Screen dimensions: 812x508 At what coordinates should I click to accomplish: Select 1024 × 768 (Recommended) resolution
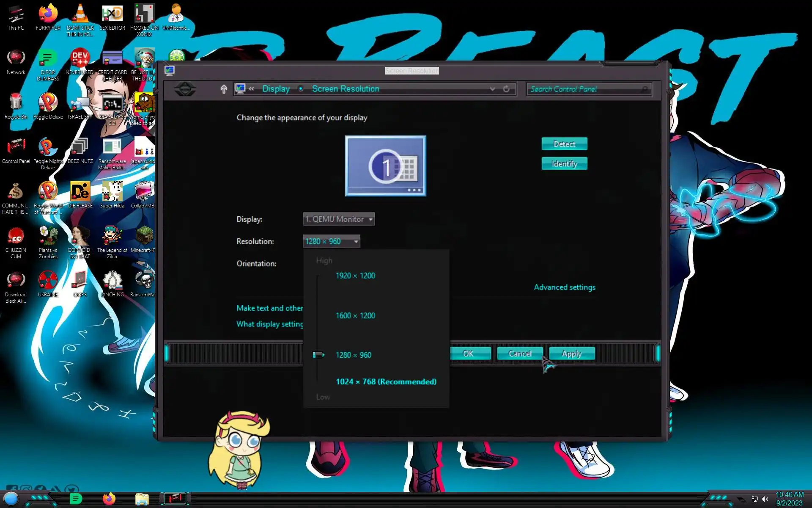click(x=386, y=382)
